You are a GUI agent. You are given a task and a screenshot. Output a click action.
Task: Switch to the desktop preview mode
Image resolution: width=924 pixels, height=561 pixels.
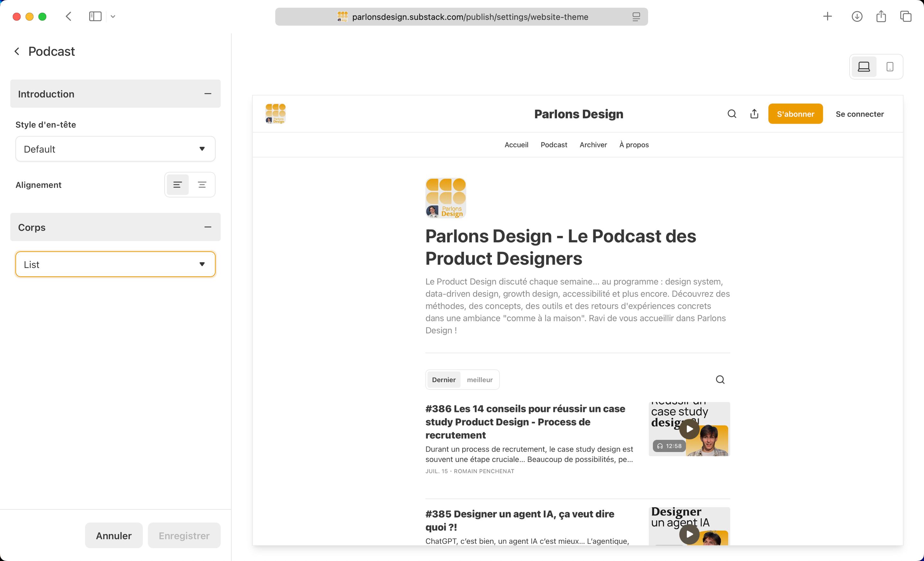point(864,67)
